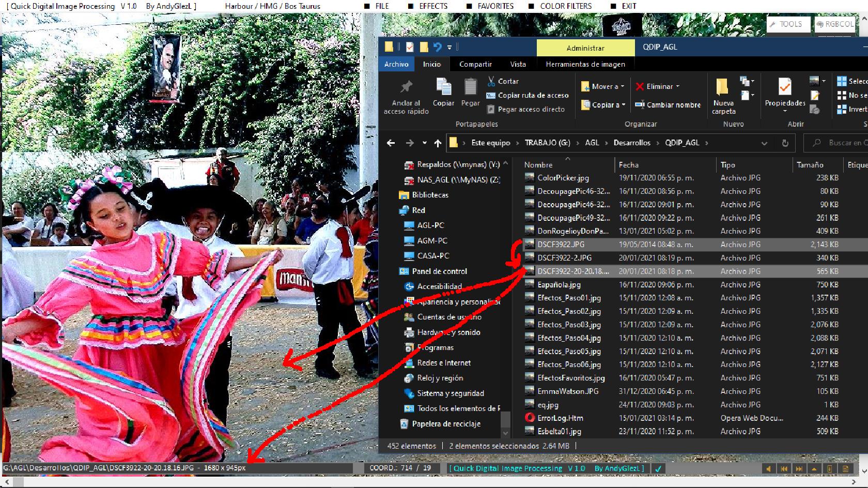Open the address bar history dropdown chevron

pyautogui.click(x=764, y=143)
